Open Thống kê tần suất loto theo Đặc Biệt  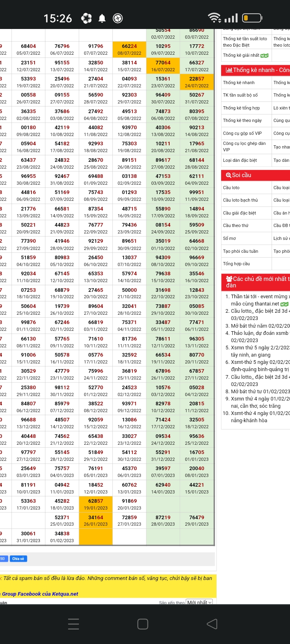[x=245, y=42]
